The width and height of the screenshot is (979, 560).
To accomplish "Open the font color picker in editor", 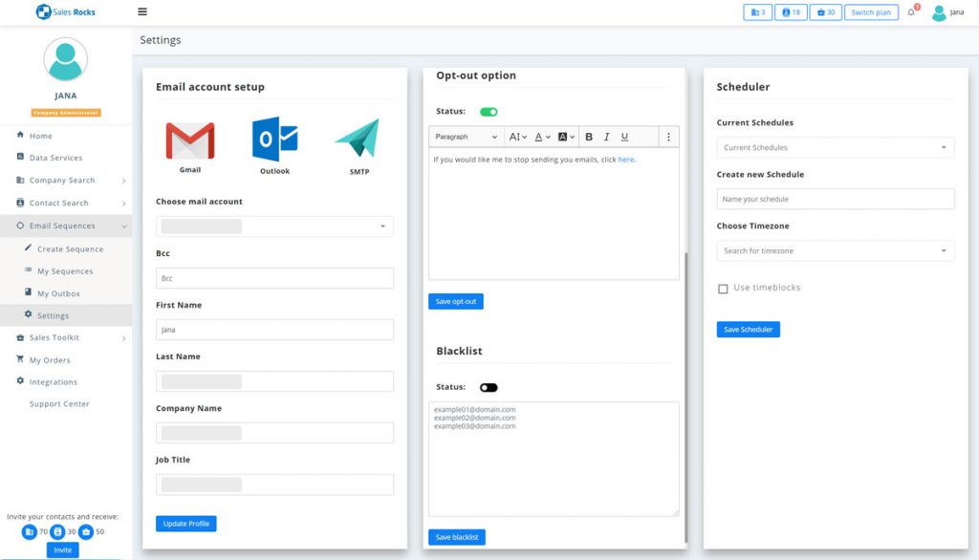I will point(541,137).
